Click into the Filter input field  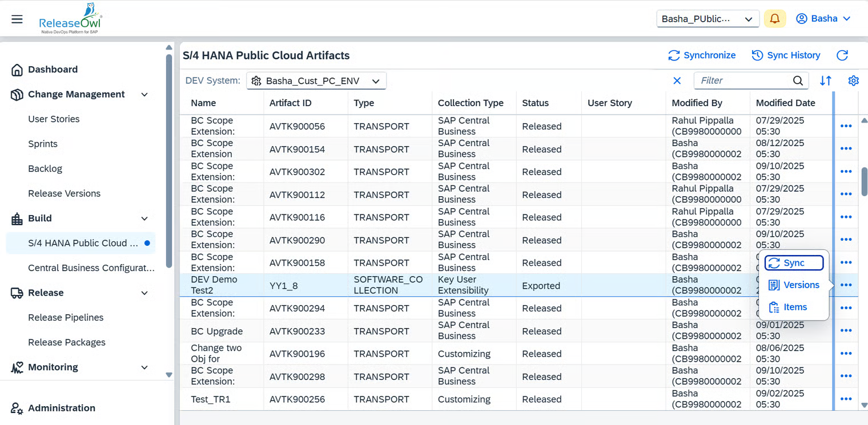pos(742,80)
